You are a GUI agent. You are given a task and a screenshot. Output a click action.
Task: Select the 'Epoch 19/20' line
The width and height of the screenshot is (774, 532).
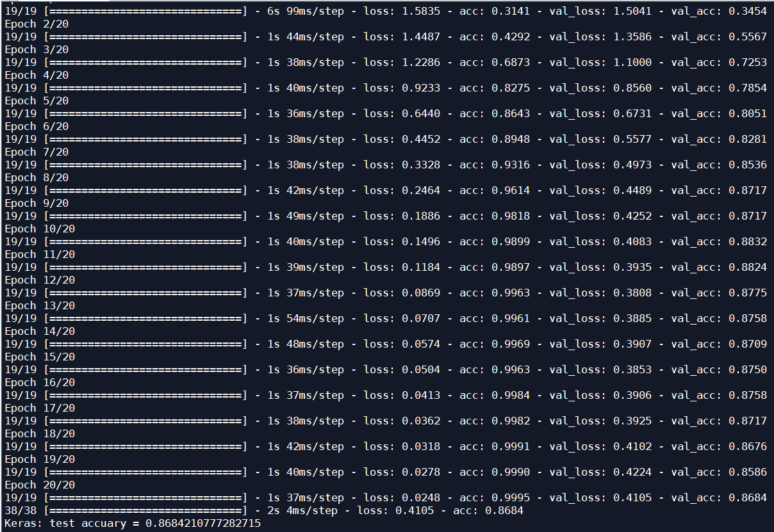[x=40, y=459]
